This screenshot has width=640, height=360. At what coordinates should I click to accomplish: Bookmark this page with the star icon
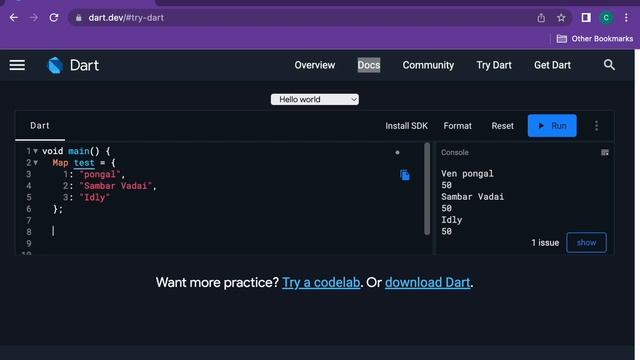point(561,18)
